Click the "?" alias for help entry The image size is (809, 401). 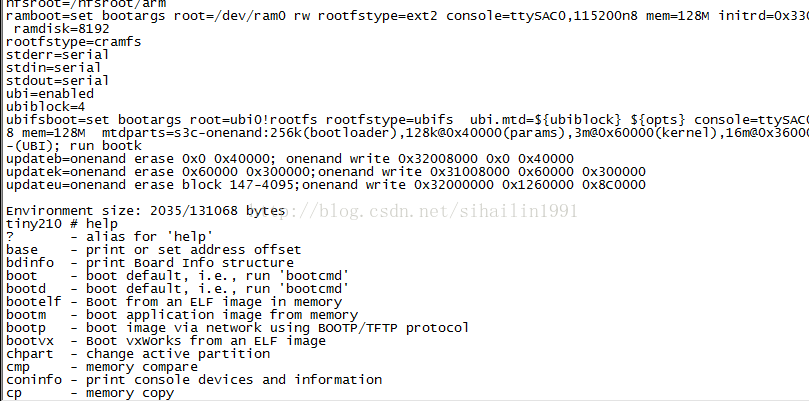10,236
